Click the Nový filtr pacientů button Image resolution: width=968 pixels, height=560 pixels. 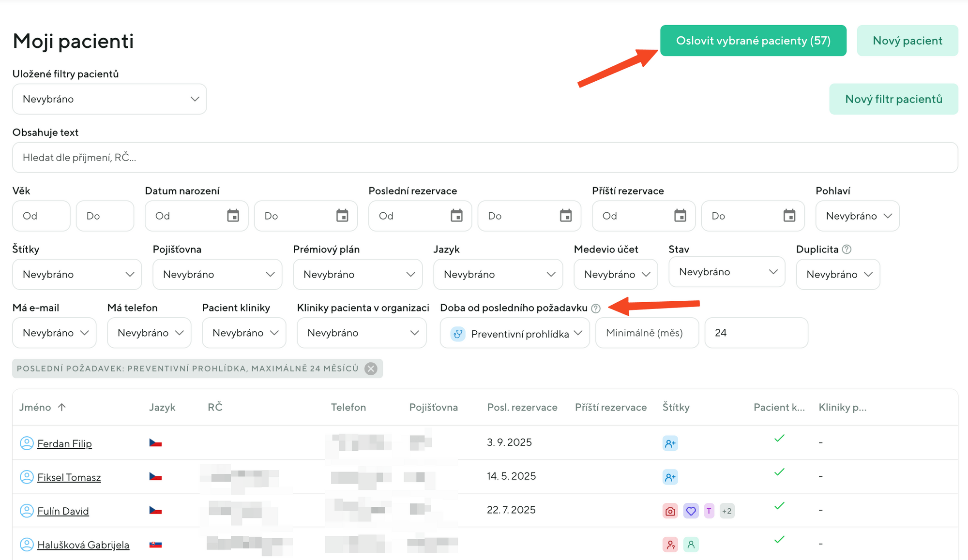click(893, 99)
